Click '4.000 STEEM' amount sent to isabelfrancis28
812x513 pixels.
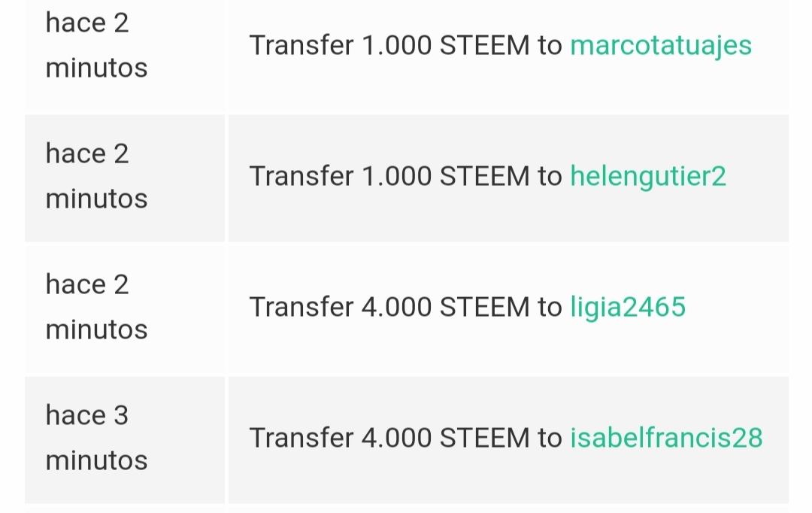(446, 439)
